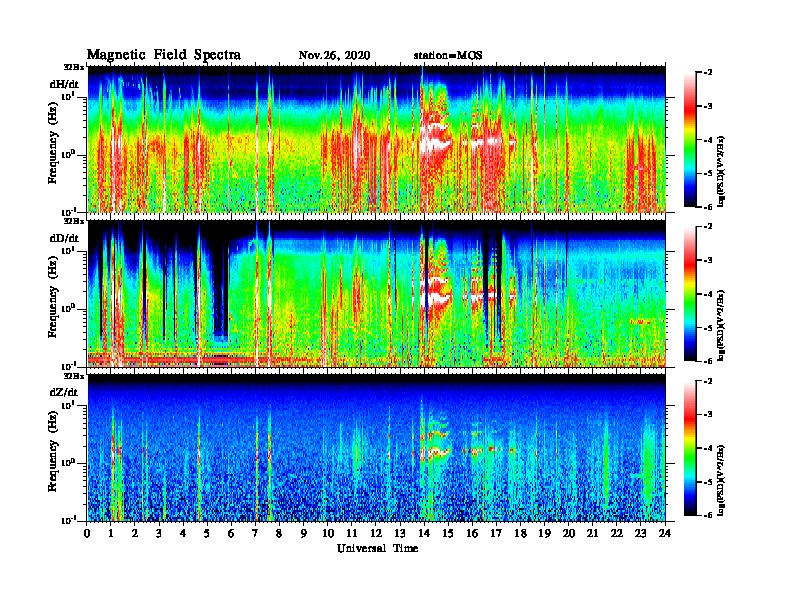Click the 10^0 frequency tick of dH/dt panel
Screen dimensions: 792x612
[68, 154]
